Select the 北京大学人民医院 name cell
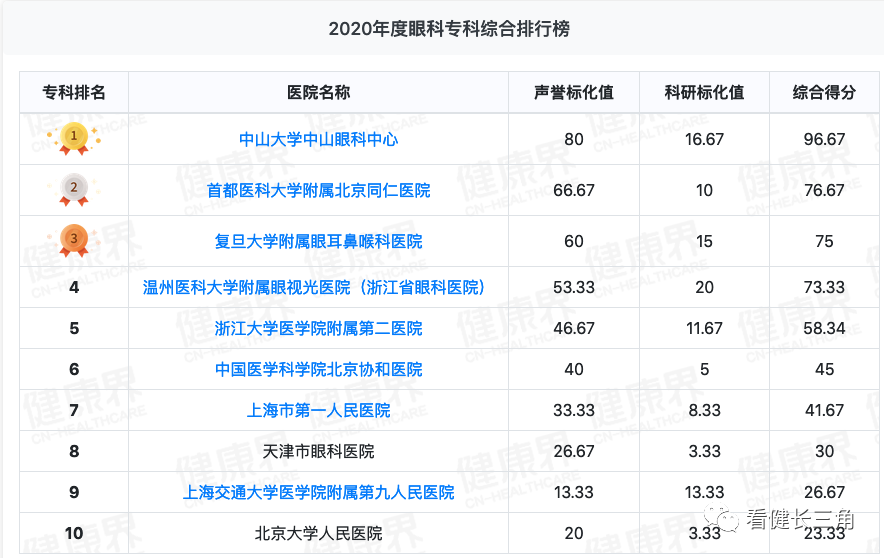 coord(319,533)
